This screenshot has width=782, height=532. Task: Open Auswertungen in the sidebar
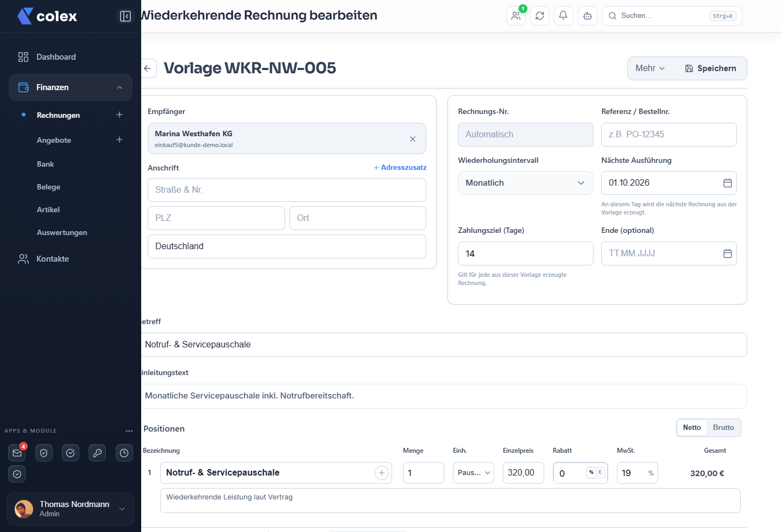click(62, 232)
